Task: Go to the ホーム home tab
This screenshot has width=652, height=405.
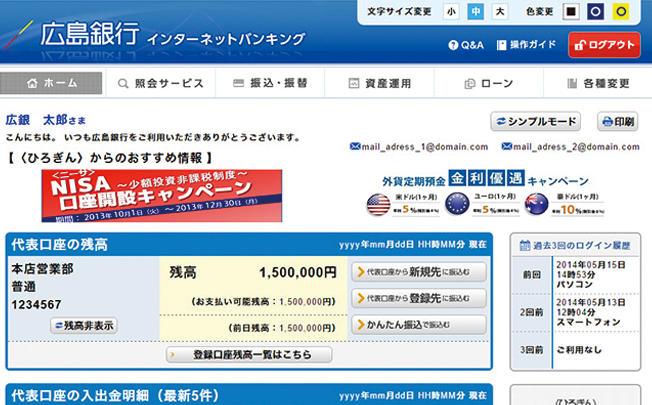Action: click(51, 83)
